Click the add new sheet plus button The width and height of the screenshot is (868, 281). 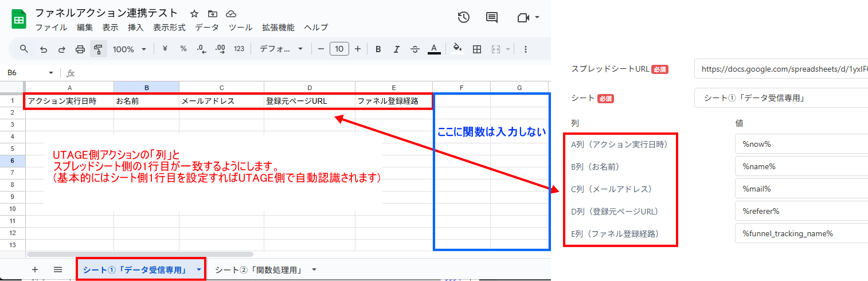coord(35,270)
